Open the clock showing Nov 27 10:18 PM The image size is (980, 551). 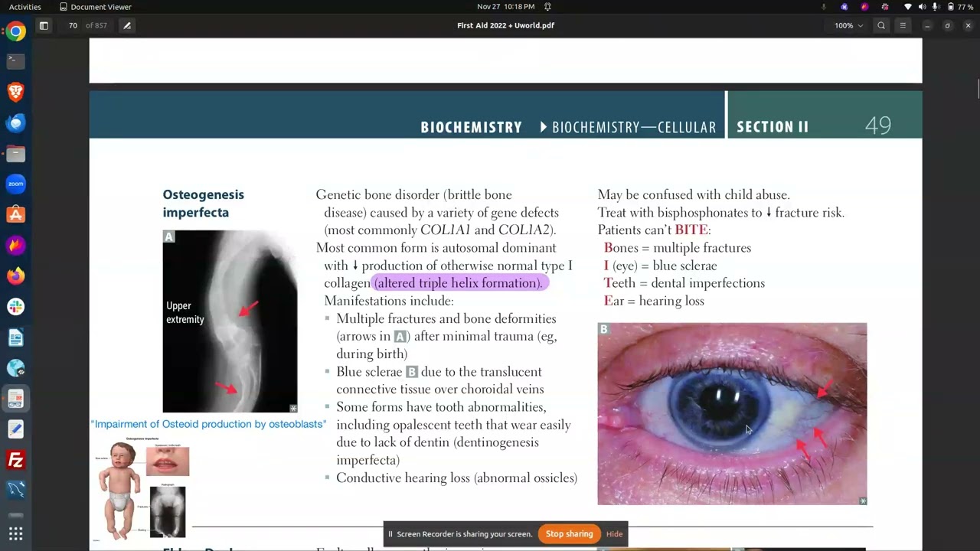(x=505, y=6)
